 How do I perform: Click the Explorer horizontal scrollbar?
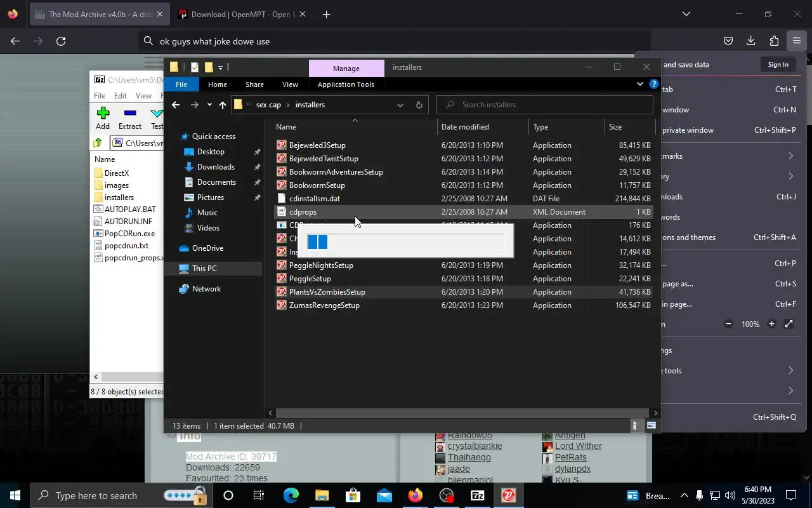click(x=463, y=413)
